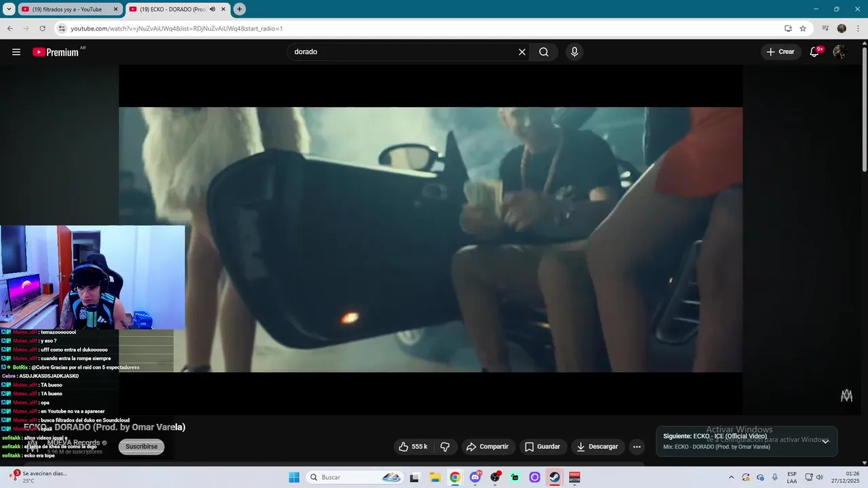View site information icon in address bar
Image resolution: width=868 pixels, height=488 pixels.
(62, 28)
